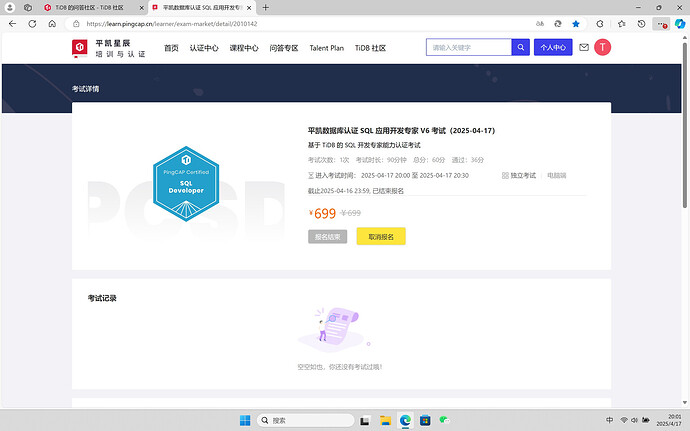Reload the page with the refresh icon
This screenshot has width=690, height=431.
point(32,24)
